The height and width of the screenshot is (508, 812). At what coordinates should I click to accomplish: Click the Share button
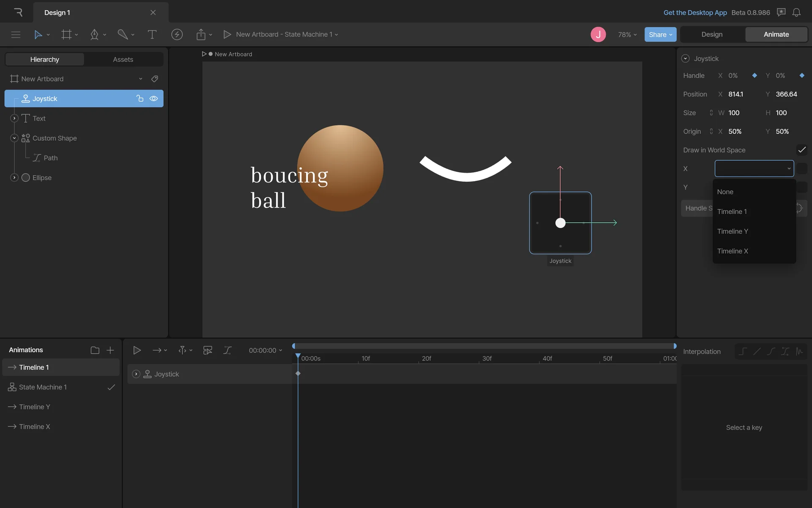click(660, 34)
